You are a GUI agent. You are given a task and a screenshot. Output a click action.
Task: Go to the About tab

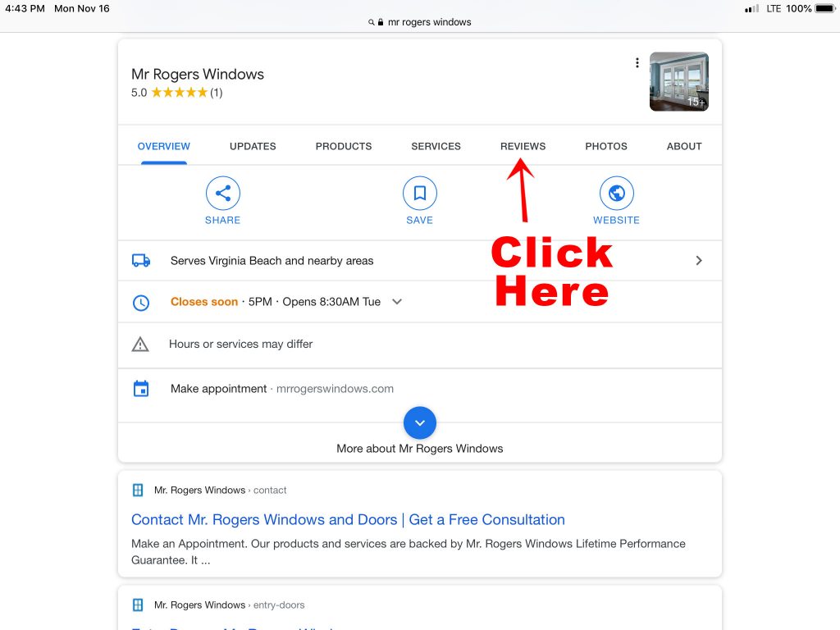(684, 146)
